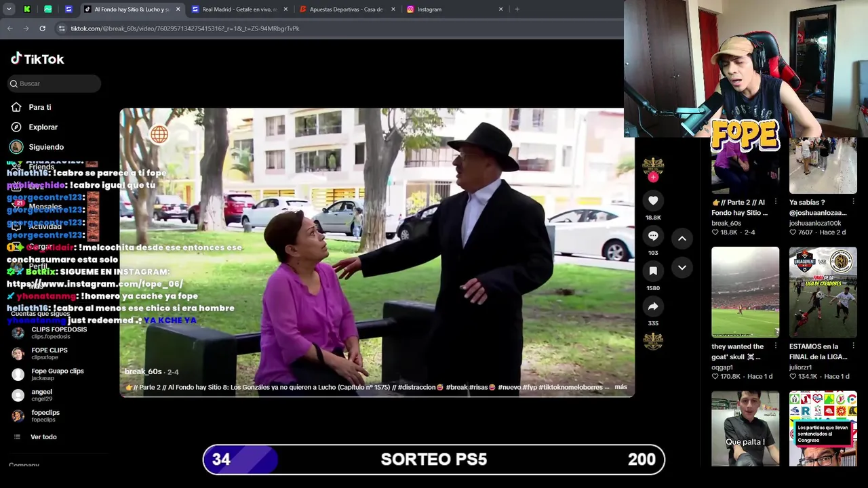Open the pinned green K tab
Viewport: 868px width, 488px height.
[26, 9]
